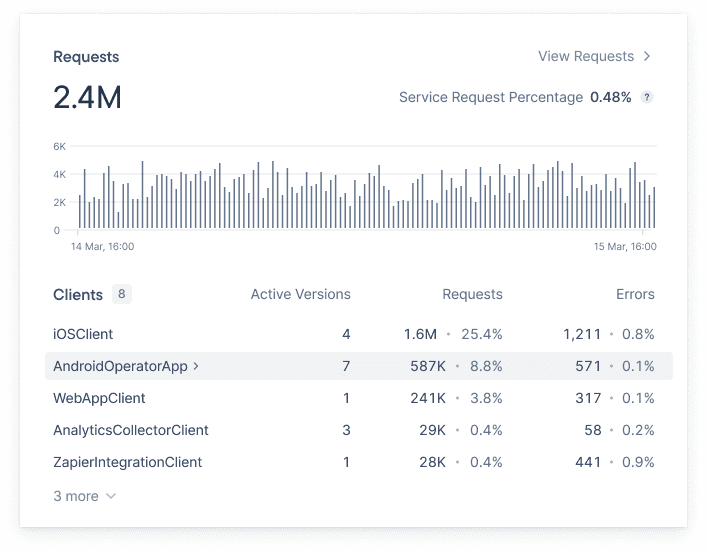Click the arrow icon beside AndroidOperatorApp
707x553 pixels.
(x=196, y=366)
